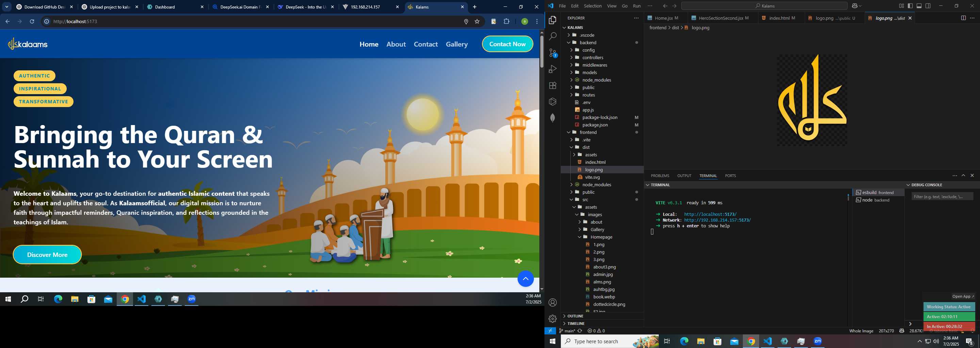Image resolution: width=980 pixels, height=348 pixels.
Task: Open the Chrome tab search dropdown
Action: coord(7,7)
